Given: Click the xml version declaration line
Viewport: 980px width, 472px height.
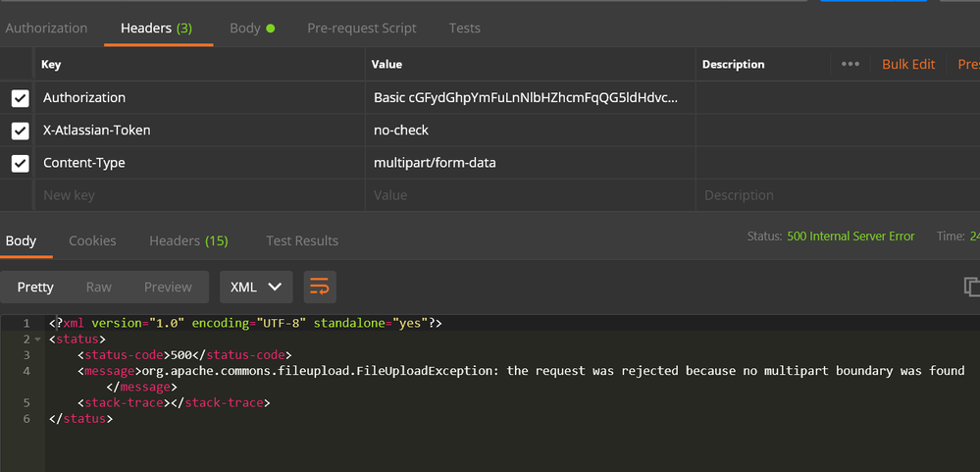Looking at the screenshot, I should [245, 323].
